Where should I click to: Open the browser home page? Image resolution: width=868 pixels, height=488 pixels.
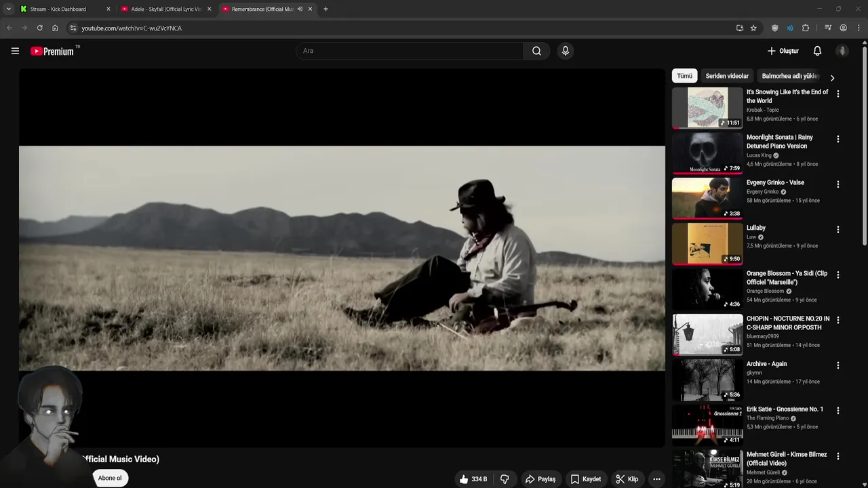pos(55,28)
